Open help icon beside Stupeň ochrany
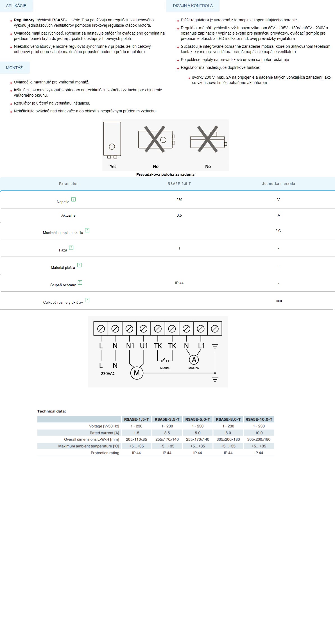The width and height of the screenshot is (335, 644). point(80,283)
